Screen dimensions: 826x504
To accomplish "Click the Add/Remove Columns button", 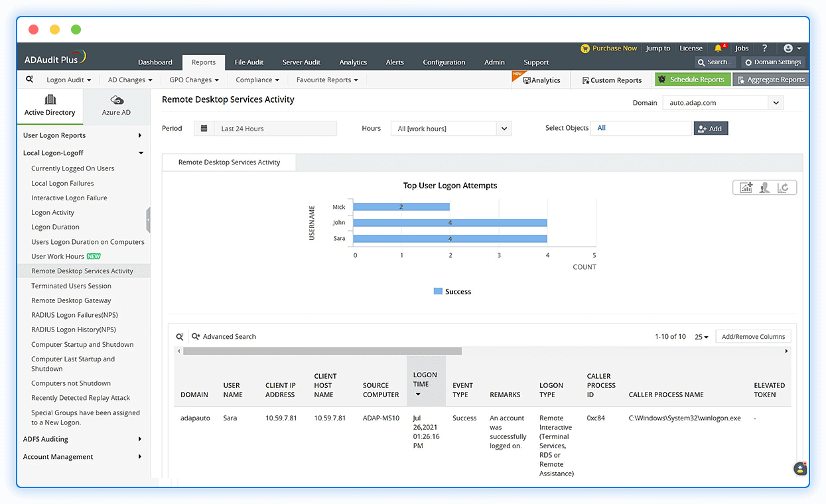I will pyautogui.click(x=753, y=337).
